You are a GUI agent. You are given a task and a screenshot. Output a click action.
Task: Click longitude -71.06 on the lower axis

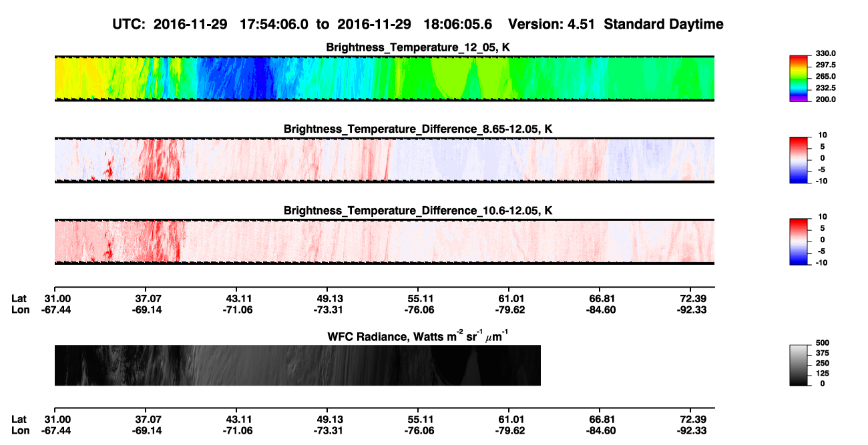(239, 430)
